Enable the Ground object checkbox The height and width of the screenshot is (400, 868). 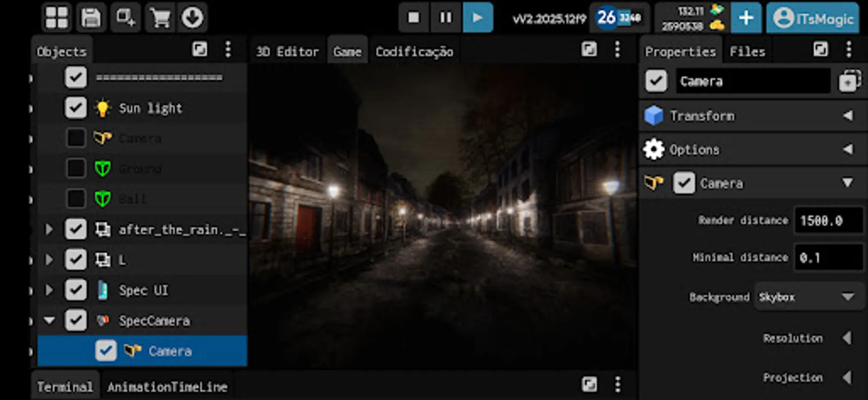click(x=75, y=168)
